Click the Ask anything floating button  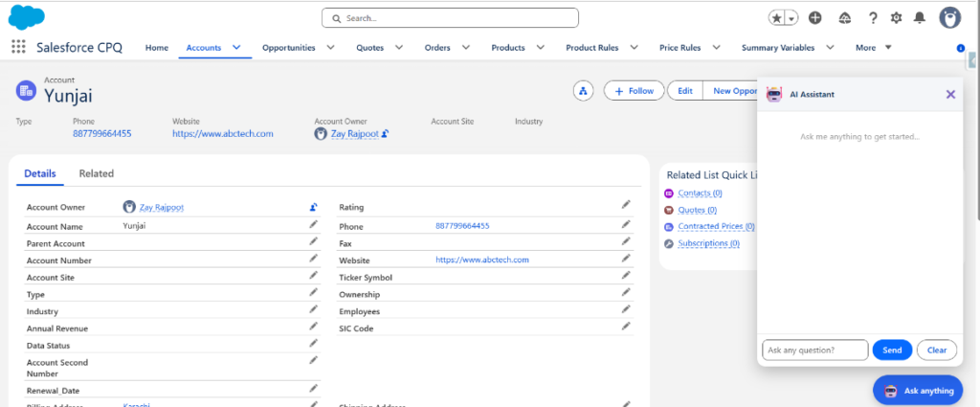918,391
